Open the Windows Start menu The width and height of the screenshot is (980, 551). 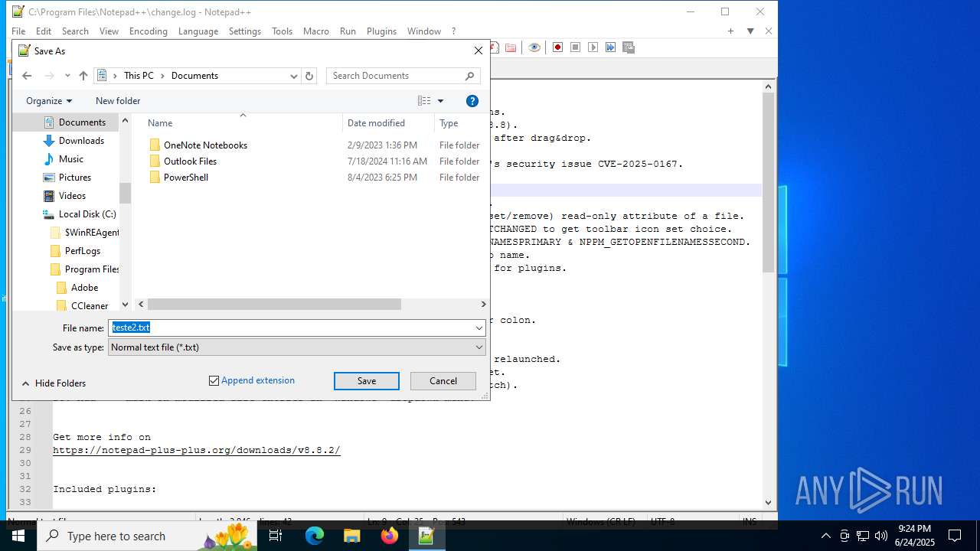(18, 536)
